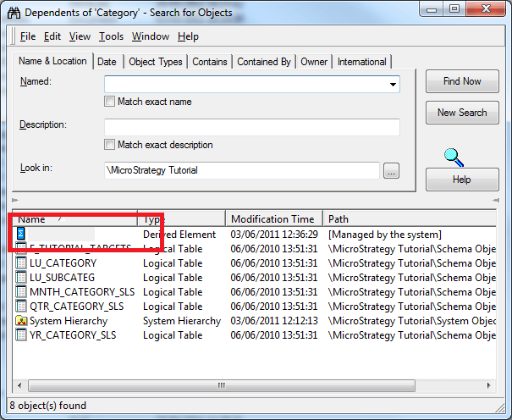Image resolution: width=512 pixels, height=420 pixels.
Task: Click the System Hierarchy icon
Action: click(x=22, y=321)
